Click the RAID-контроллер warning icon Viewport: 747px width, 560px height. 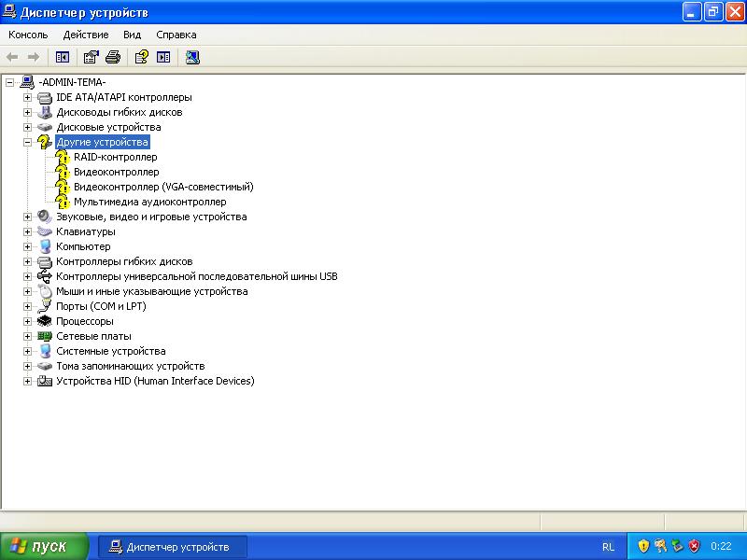(x=63, y=157)
